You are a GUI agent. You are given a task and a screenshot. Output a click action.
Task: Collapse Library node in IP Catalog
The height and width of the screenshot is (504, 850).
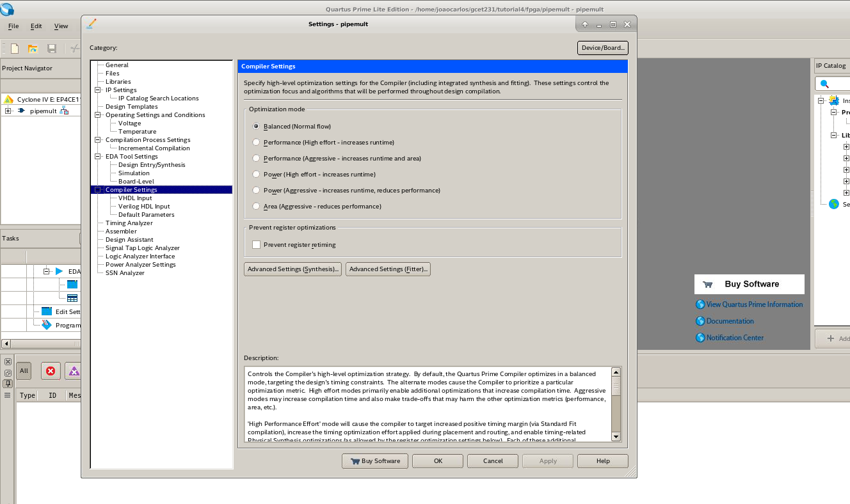point(834,136)
